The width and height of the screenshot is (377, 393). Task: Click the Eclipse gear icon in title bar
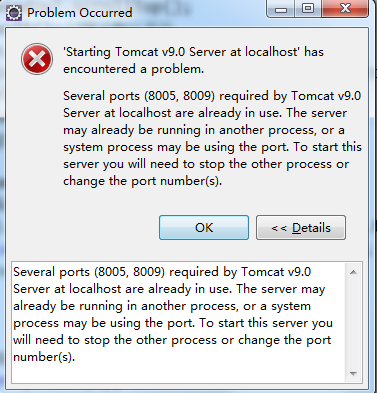[x=14, y=13]
